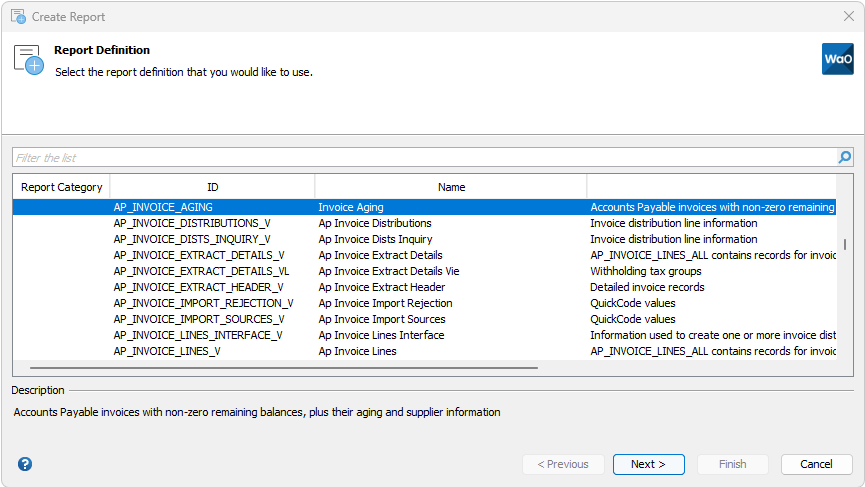Click the Next button
865x487 pixels.
(648, 464)
